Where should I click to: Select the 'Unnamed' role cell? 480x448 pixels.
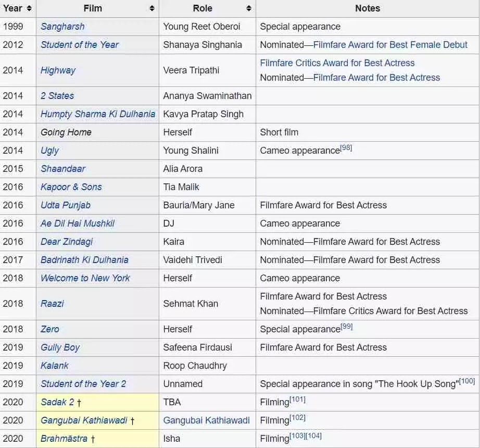207,384
